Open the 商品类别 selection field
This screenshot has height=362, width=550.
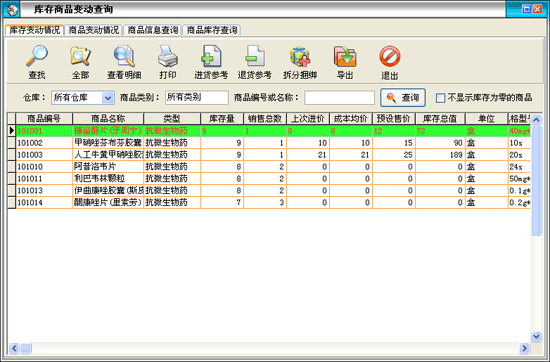[197, 98]
